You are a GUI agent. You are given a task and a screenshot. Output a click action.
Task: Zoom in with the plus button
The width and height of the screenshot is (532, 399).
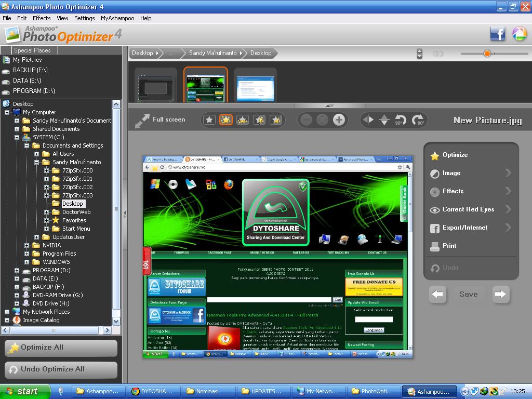[339, 120]
